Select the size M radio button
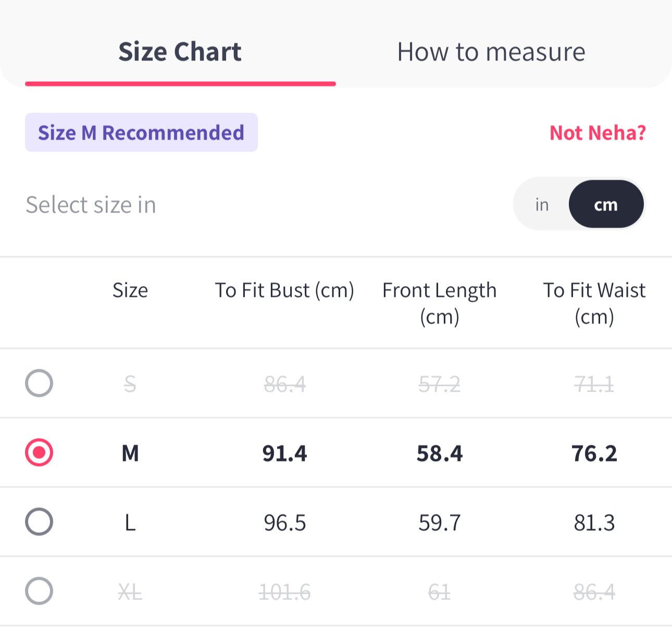 (39, 452)
